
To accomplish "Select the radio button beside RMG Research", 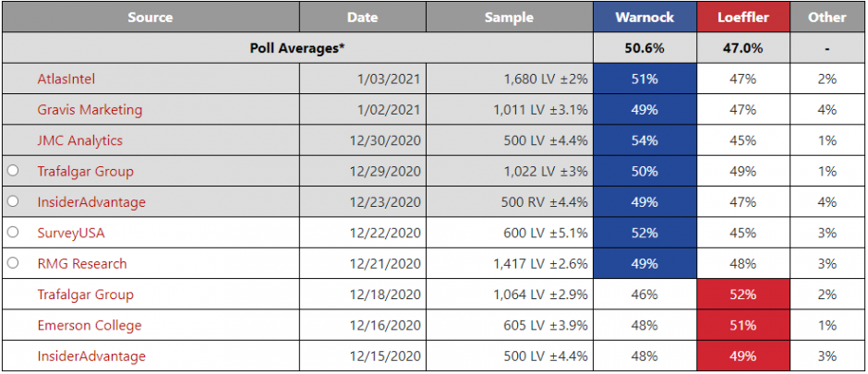I will click(x=13, y=263).
